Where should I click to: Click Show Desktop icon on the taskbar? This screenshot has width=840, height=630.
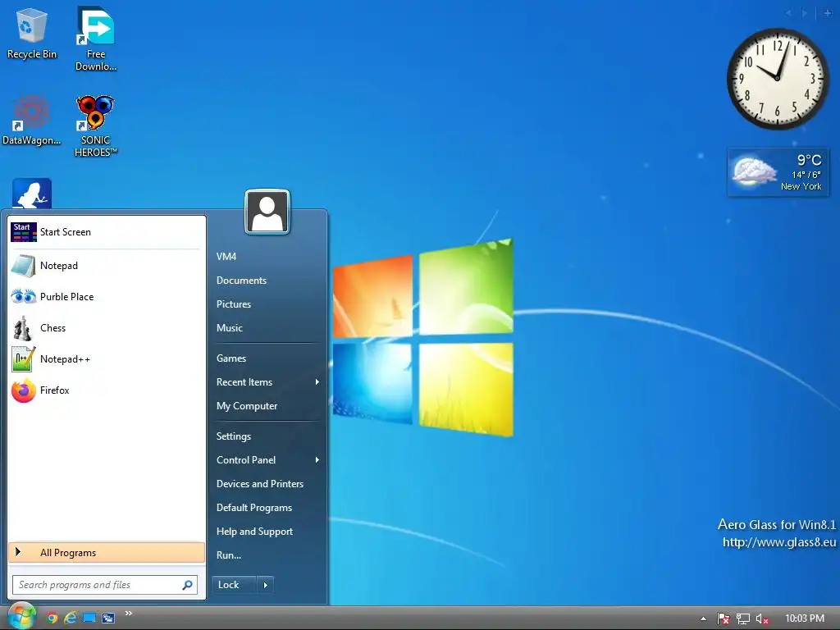point(89,618)
